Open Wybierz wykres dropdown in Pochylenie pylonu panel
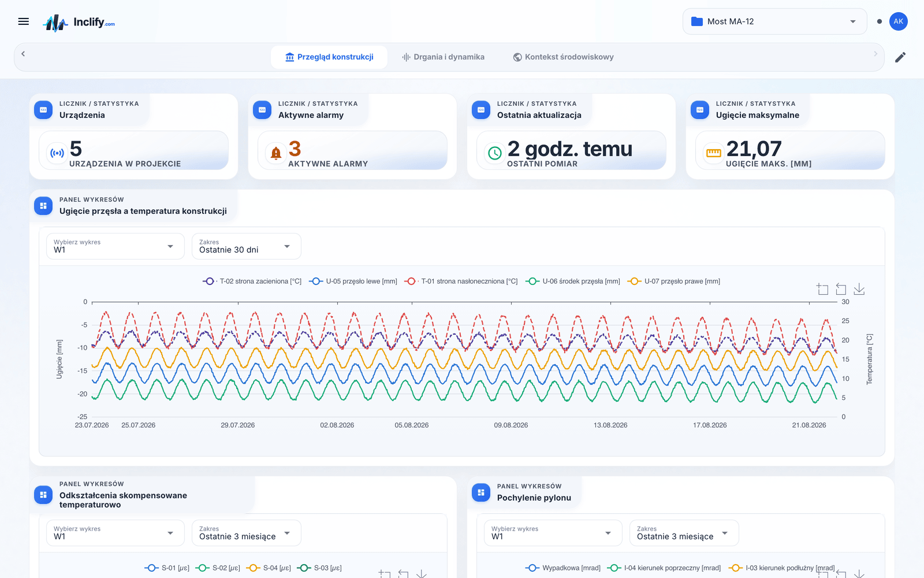The width and height of the screenshot is (924, 578). tap(553, 533)
